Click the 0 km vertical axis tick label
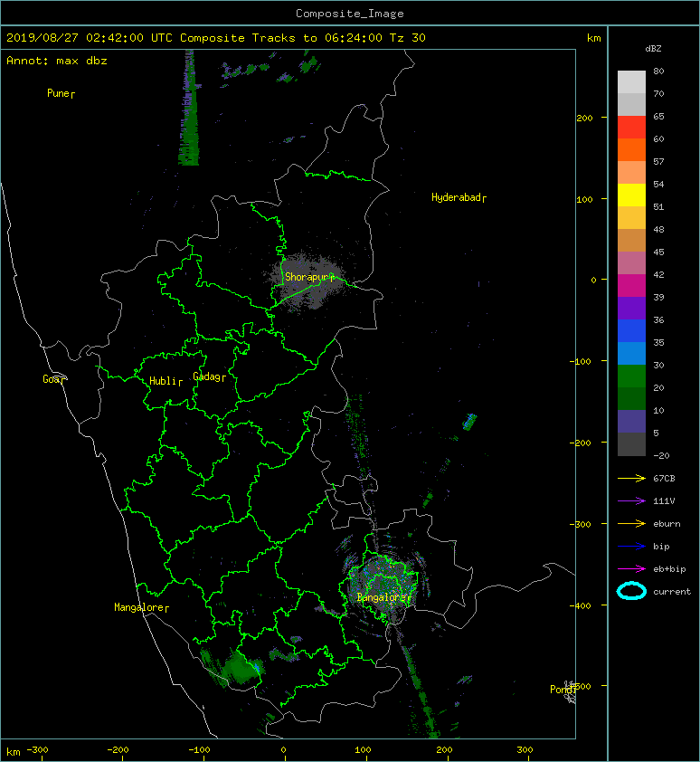The height and width of the screenshot is (762, 700). tap(593, 280)
